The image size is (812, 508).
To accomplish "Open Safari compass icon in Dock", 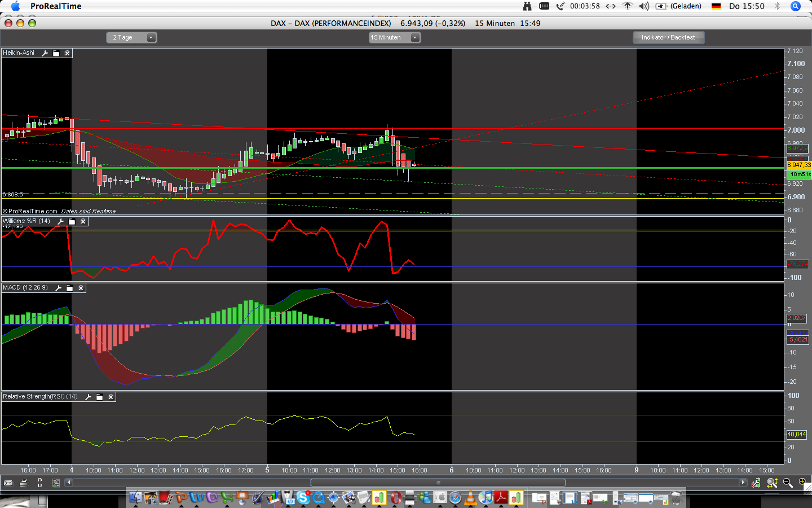I will point(455,497).
